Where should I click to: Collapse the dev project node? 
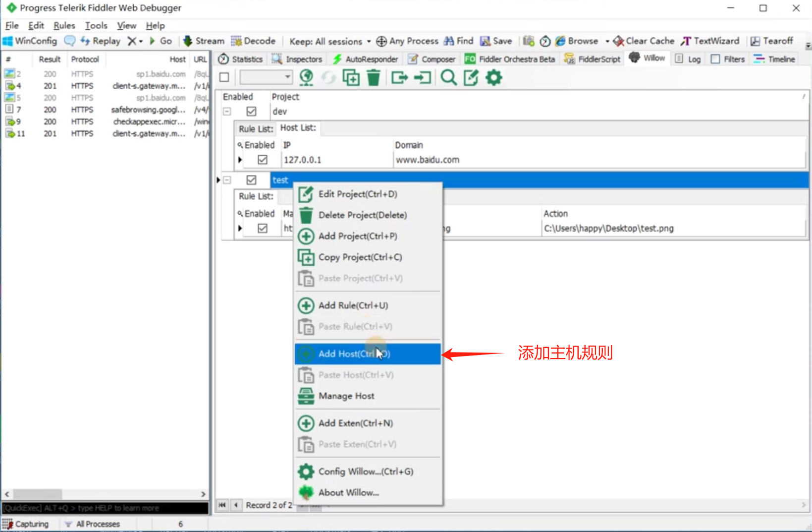(227, 112)
